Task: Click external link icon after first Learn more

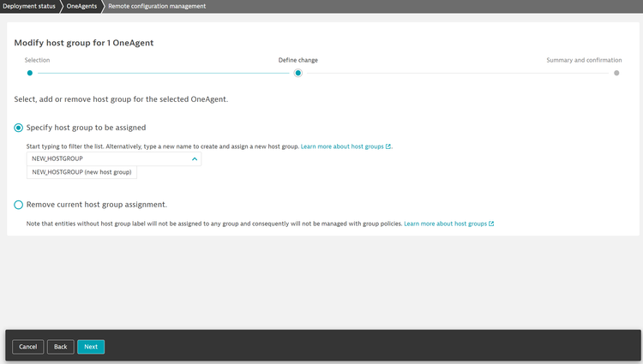Action: (388, 146)
